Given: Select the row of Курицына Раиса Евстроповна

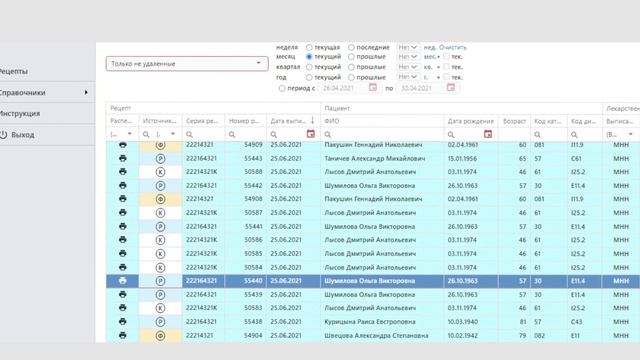Looking at the screenshot, I should pyautogui.click(x=373, y=322).
